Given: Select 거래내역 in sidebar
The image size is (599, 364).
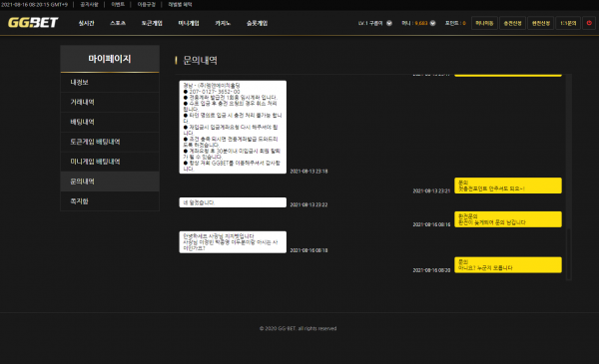Looking at the screenshot, I should (x=110, y=103).
